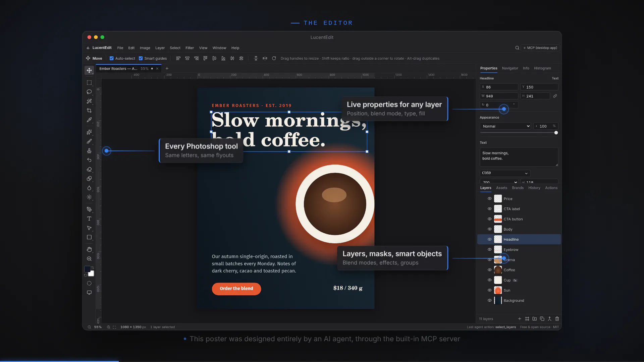Select the Path Selection arrow tool
The image size is (644, 362).
89,228
